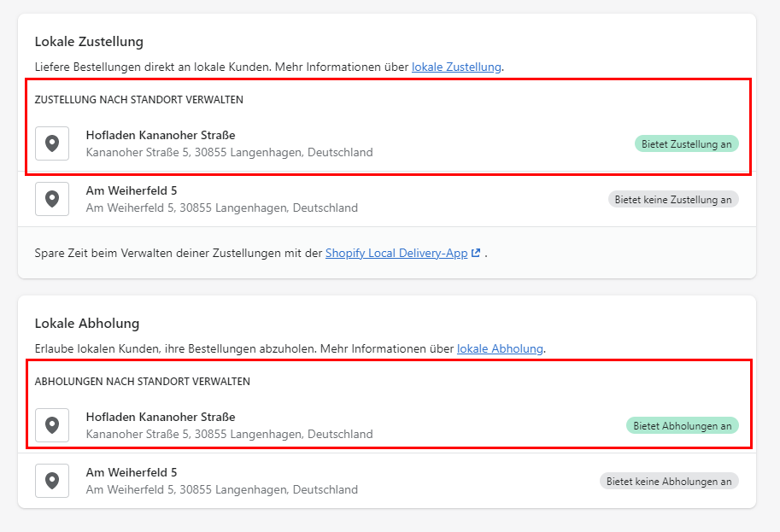Viewport: 780px width, 532px height.
Task: Click the green 'Bietet Abholungen an' badge
Action: [682, 425]
